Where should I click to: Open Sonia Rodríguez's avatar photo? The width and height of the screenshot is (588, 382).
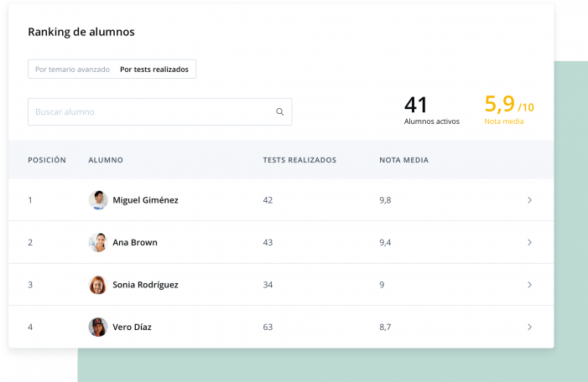(98, 285)
